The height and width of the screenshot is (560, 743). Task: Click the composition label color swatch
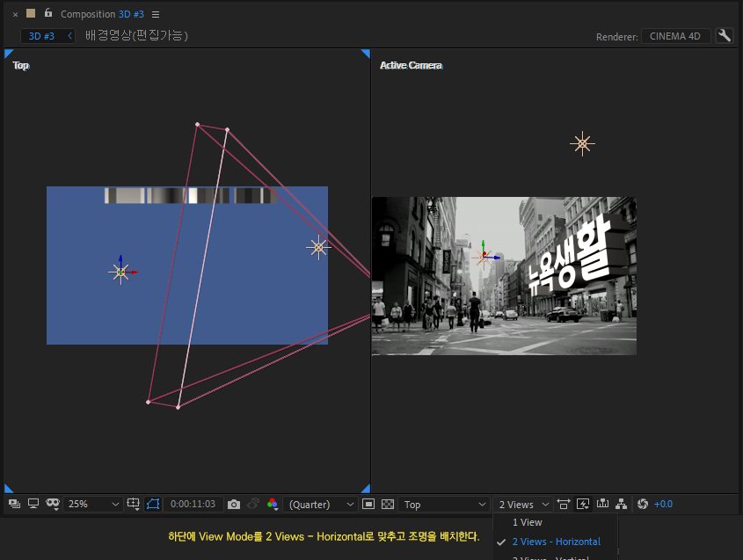(x=31, y=13)
